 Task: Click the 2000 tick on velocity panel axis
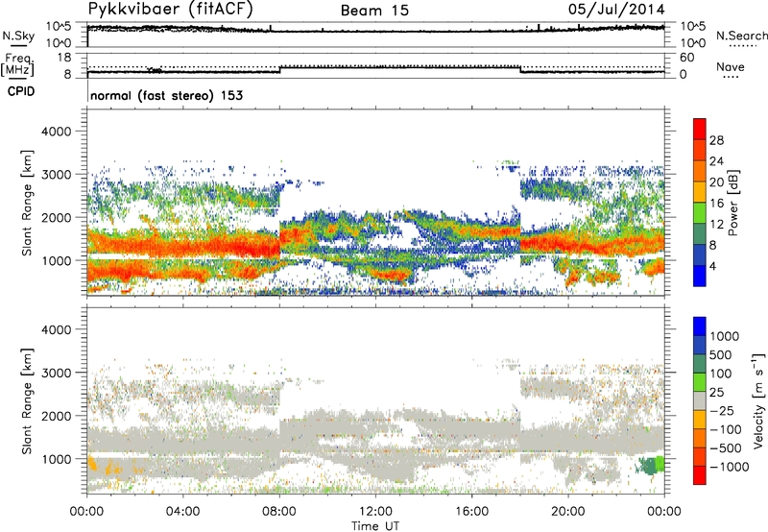(56, 416)
